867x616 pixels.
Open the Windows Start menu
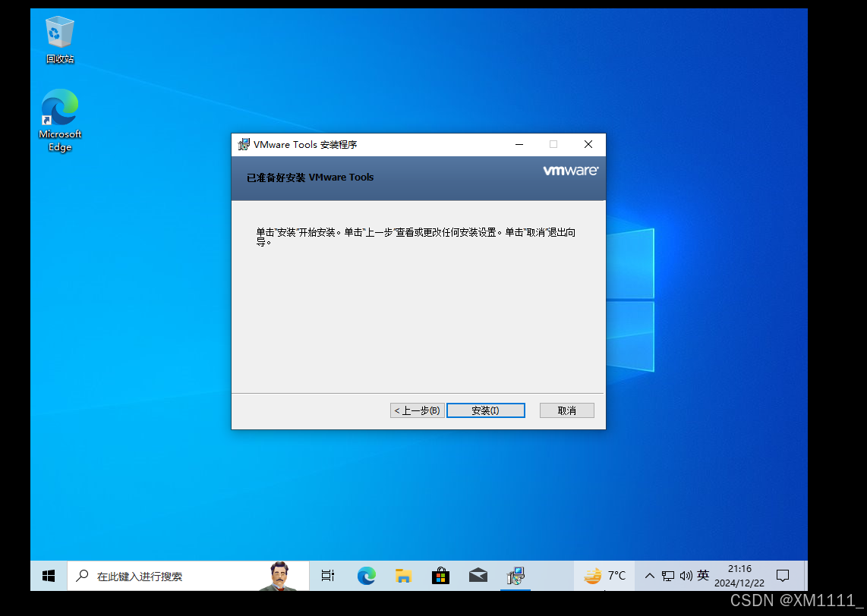pyautogui.click(x=49, y=576)
